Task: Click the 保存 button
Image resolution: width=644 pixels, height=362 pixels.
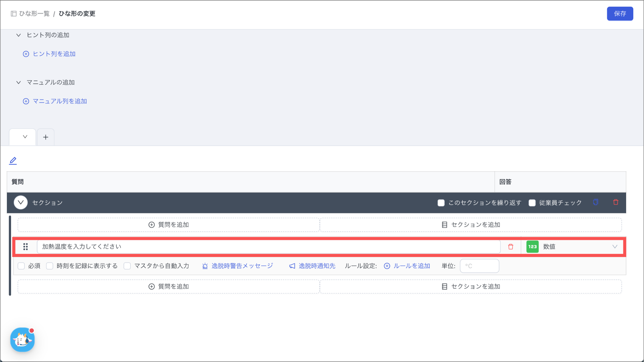Action: (x=620, y=14)
